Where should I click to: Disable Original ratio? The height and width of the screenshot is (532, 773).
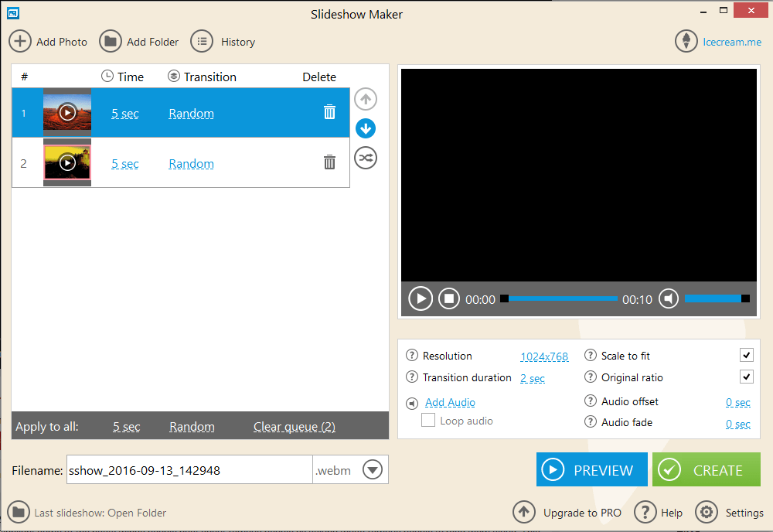(746, 377)
